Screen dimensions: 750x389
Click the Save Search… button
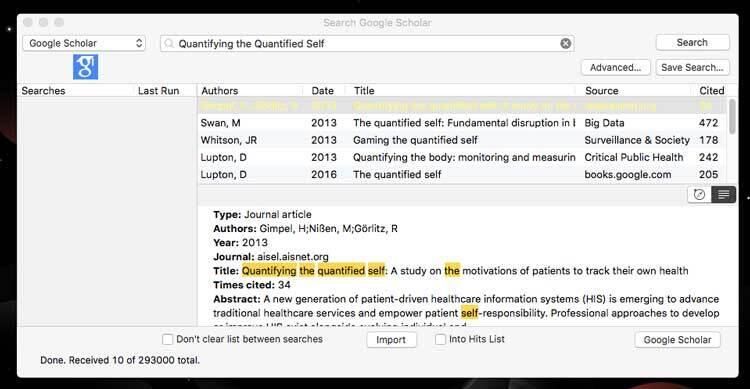click(x=692, y=67)
